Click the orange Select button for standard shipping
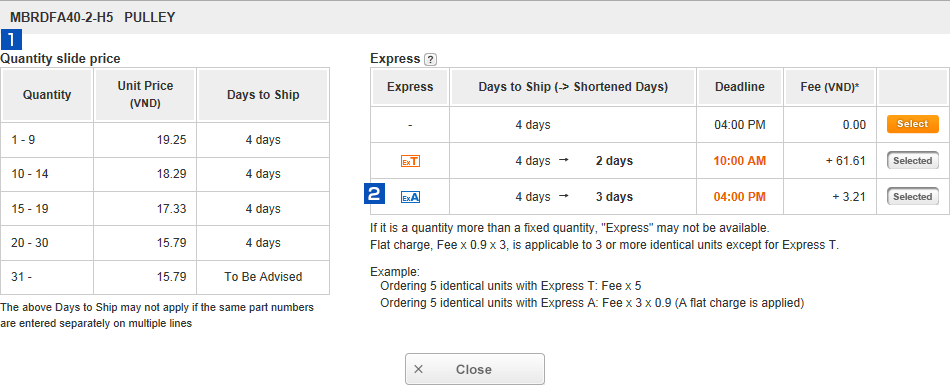The height and width of the screenshot is (390, 950). point(912,124)
